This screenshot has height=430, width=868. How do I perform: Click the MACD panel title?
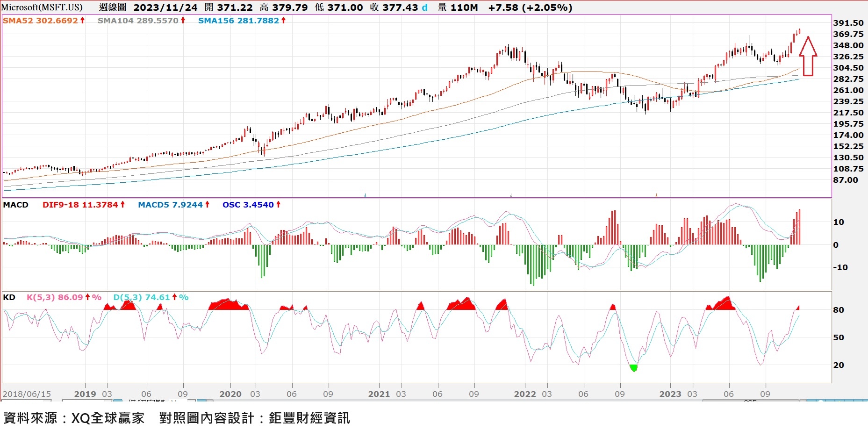click(15, 205)
